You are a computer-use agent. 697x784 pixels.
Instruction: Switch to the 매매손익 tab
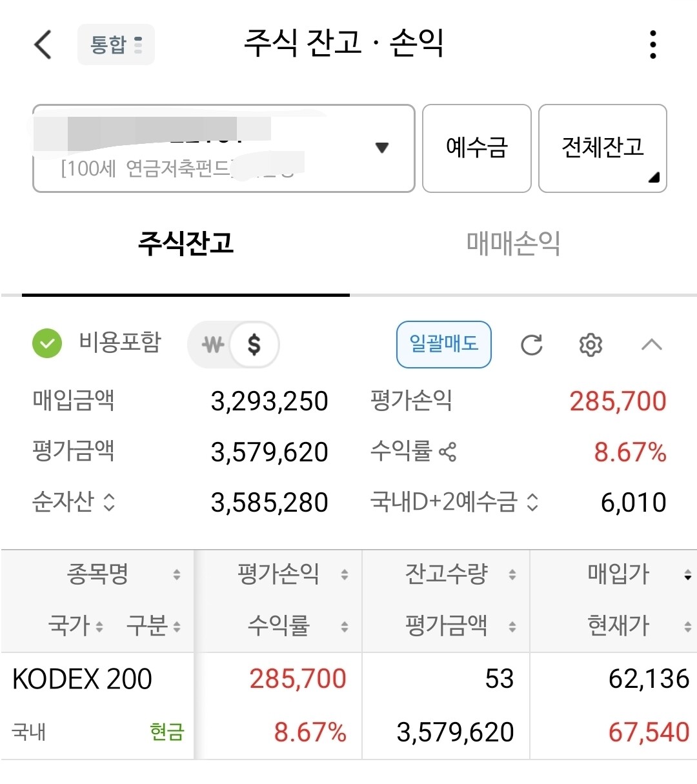(x=513, y=243)
